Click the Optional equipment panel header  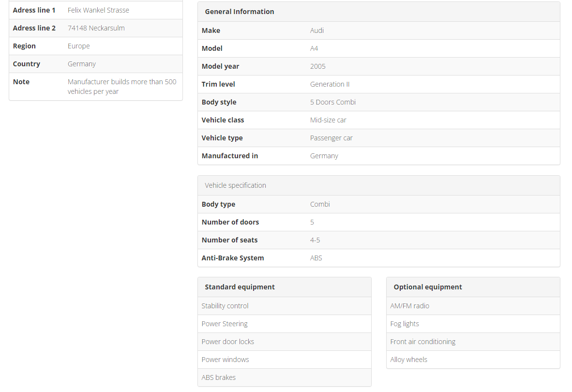pyautogui.click(x=428, y=287)
